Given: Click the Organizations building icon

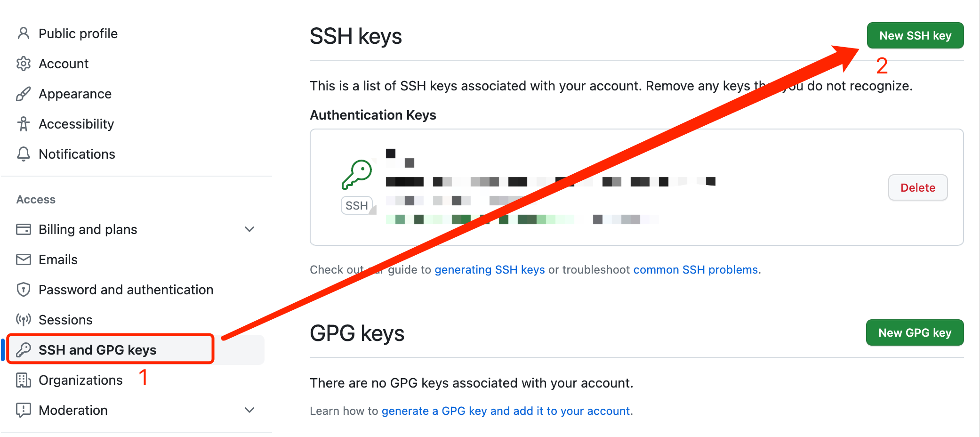Looking at the screenshot, I should click(x=23, y=380).
